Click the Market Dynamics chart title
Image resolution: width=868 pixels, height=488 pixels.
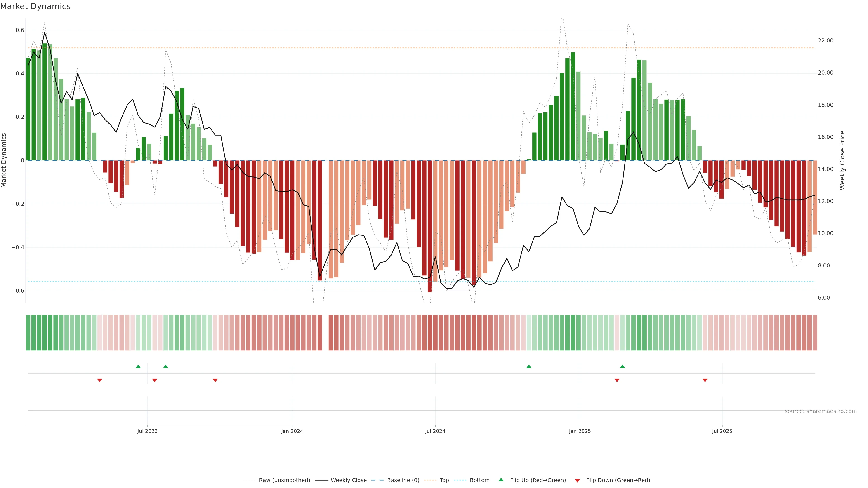[35, 6]
